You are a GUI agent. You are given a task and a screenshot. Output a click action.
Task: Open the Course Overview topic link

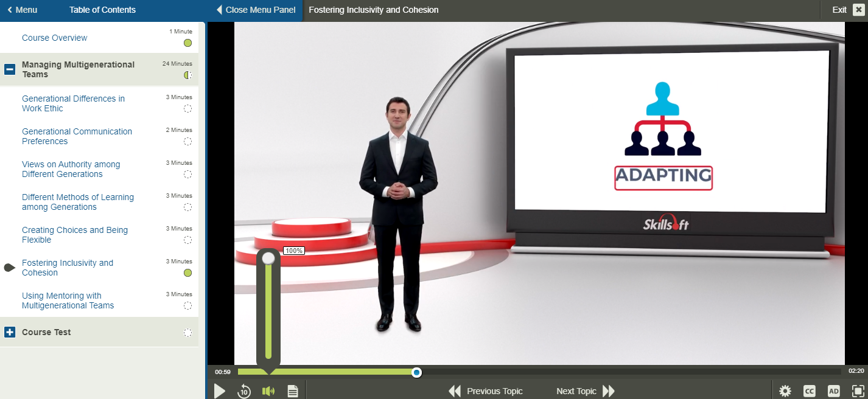coord(54,38)
